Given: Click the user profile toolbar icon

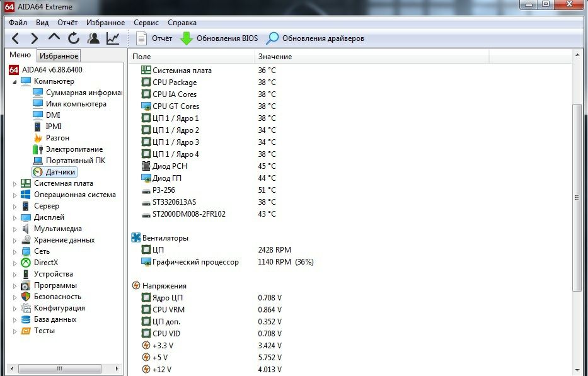Looking at the screenshot, I should point(93,38).
